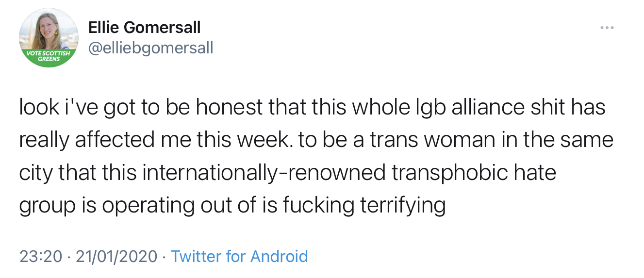Click Ellie Gomersall's profile avatar photo

tap(48, 32)
